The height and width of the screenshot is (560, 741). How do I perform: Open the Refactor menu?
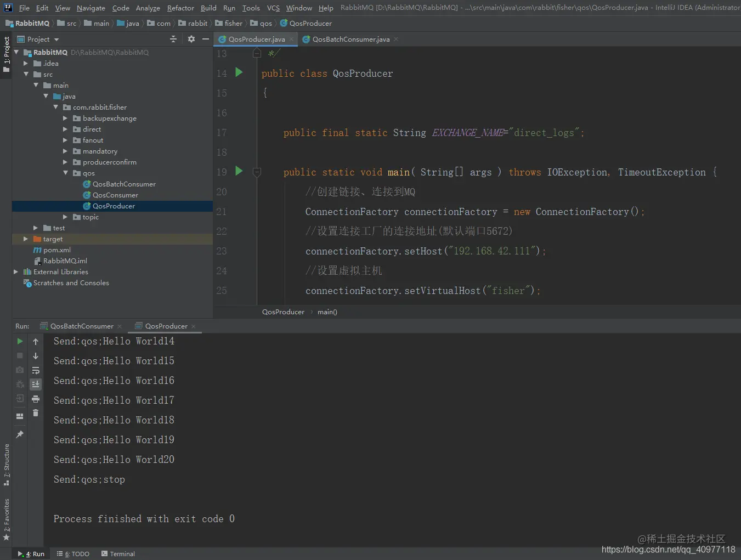coord(180,8)
